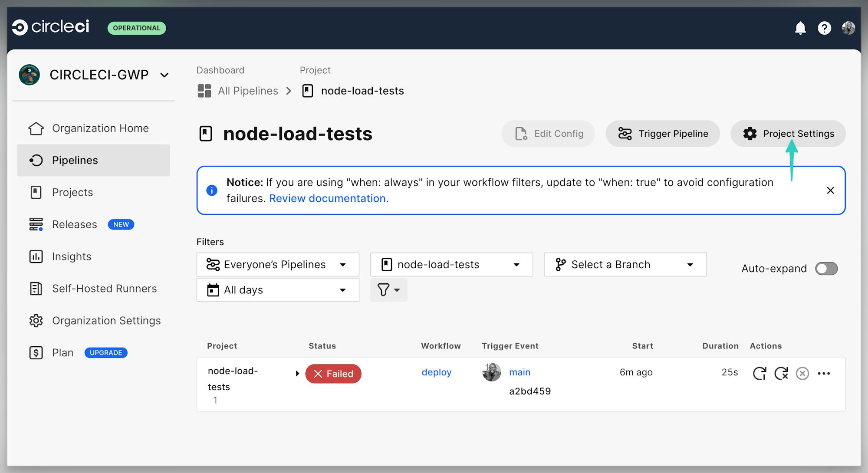The height and width of the screenshot is (473, 868).
Task: Click the rerun workflow from start icon
Action: point(759,373)
